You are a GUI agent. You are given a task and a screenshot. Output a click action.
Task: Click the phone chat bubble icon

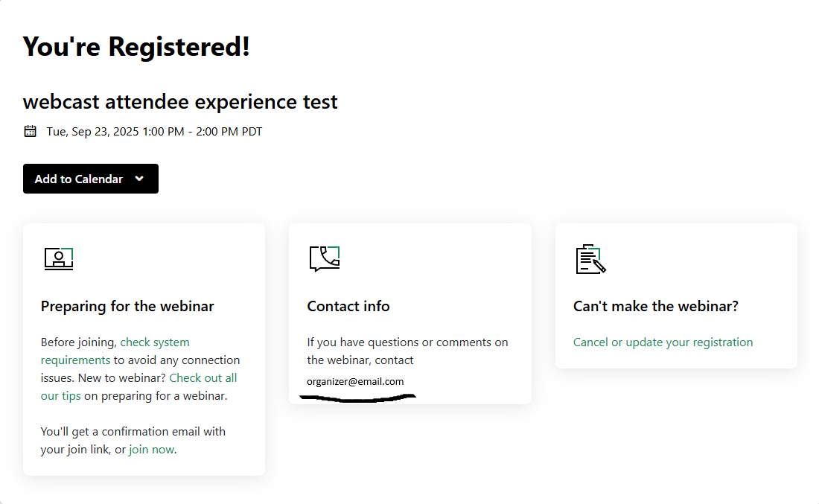coord(325,258)
